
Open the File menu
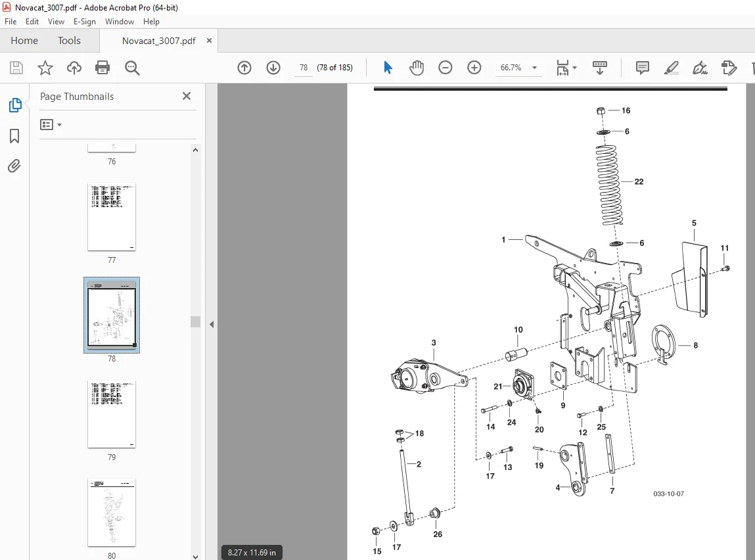[11, 22]
